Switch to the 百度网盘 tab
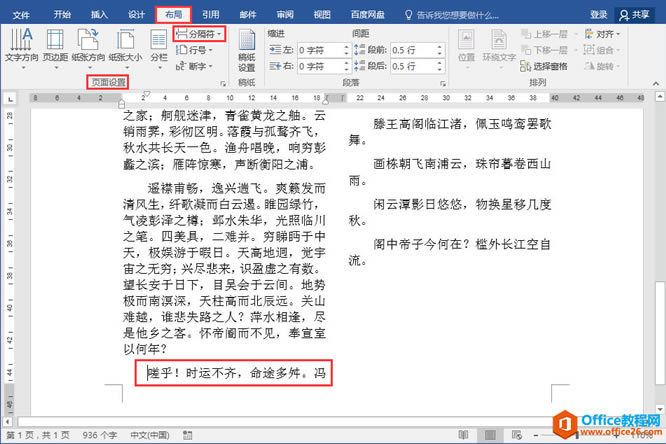The height and width of the screenshot is (444, 666). [367, 14]
